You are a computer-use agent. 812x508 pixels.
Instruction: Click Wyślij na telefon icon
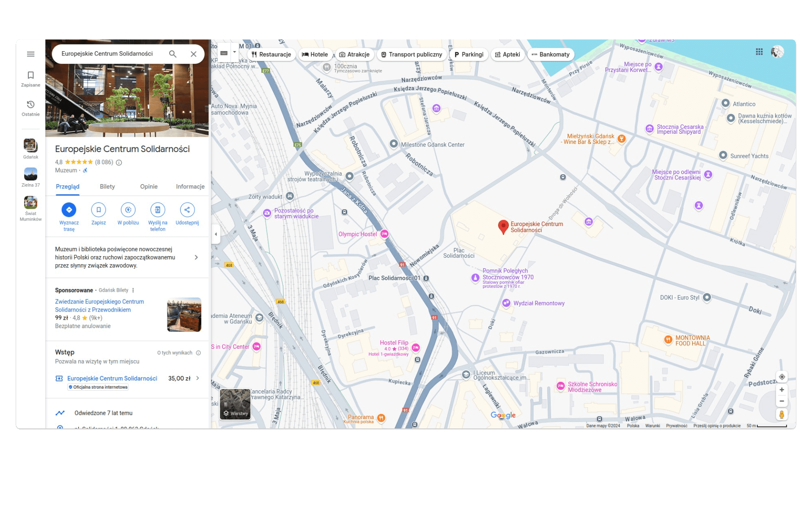coord(157,210)
